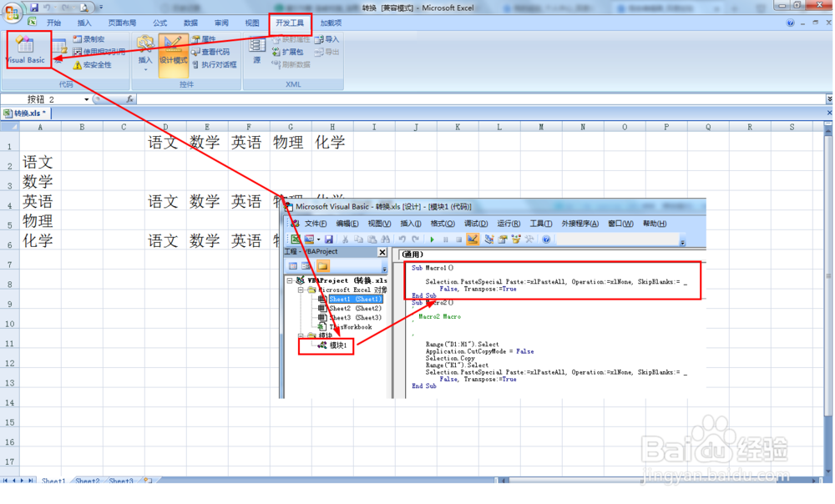Click View Microsoft Excel icon in VBA toolbar
This screenshot has height=504, width=835.
(296, 239)
